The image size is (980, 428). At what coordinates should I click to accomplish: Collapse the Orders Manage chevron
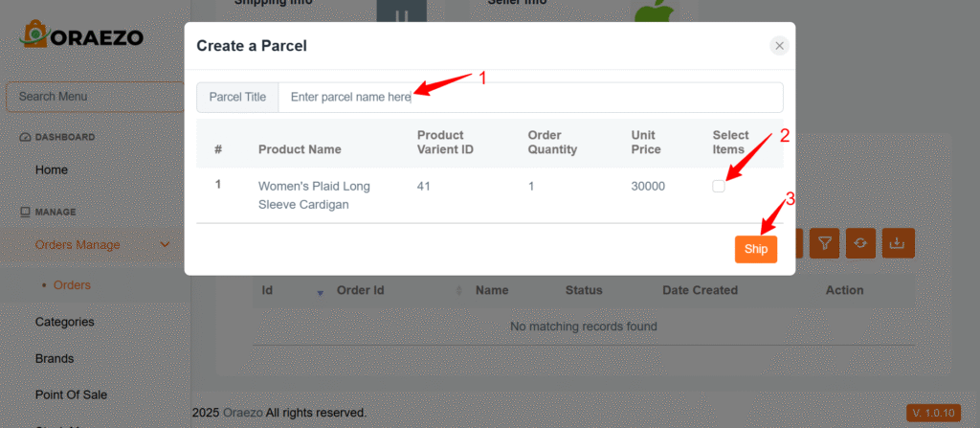[x=165, y=245]
